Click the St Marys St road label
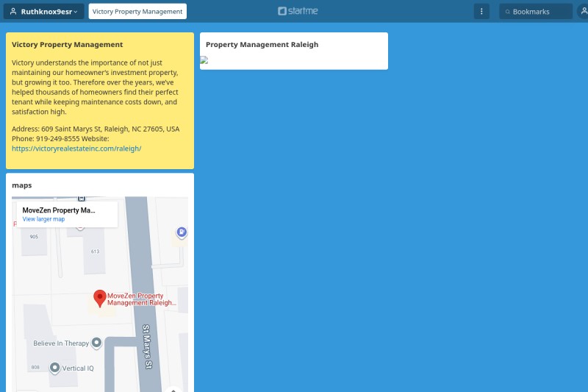The width and height of the screenshot is (588, 392). tap(147, 346)
